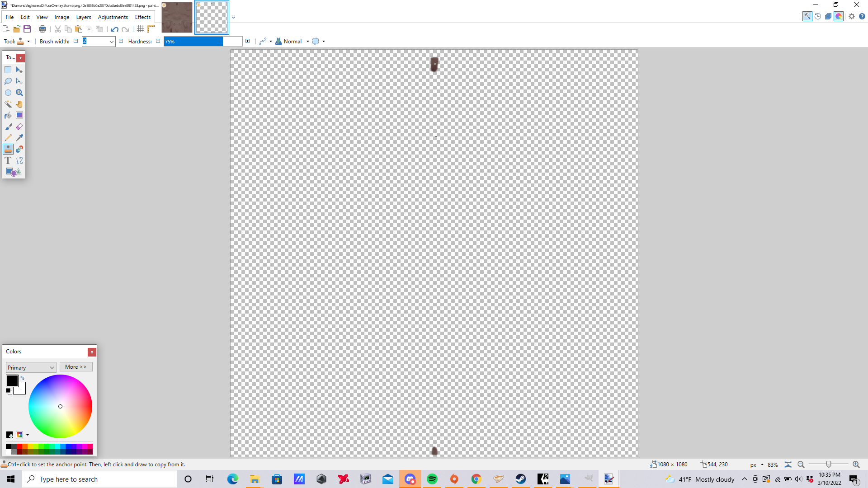Screen dimensions: 868x488
Task: Open the View menu
Action: point(42,17)
